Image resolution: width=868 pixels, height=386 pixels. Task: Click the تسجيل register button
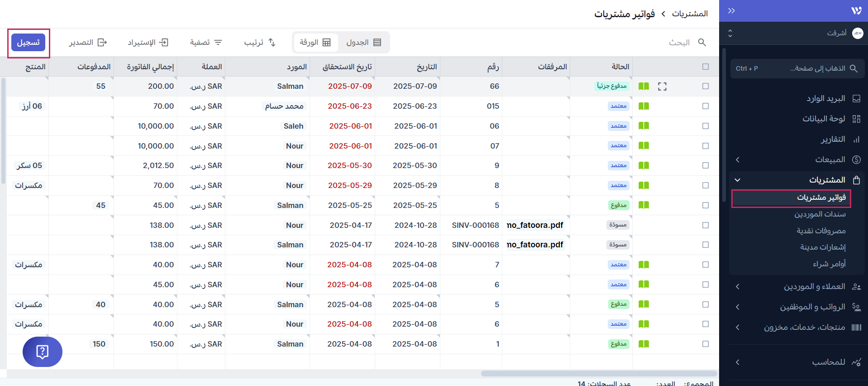click(x=29, y=43)
